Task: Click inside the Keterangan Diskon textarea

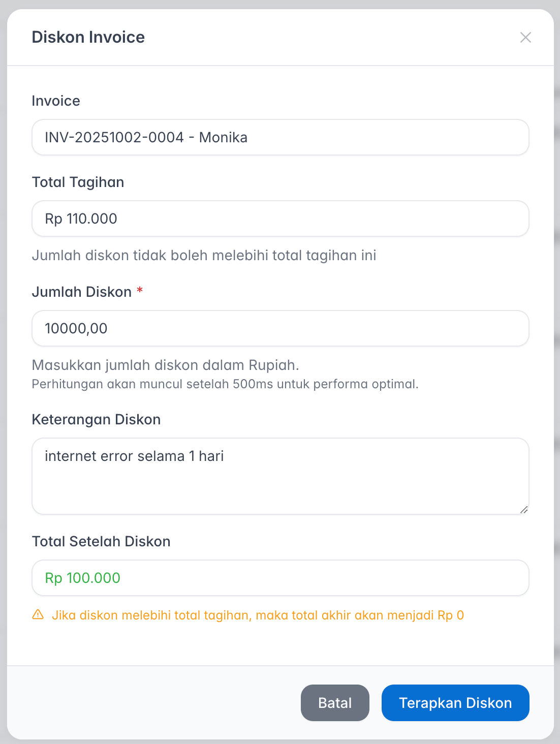Action: [280, 476]
